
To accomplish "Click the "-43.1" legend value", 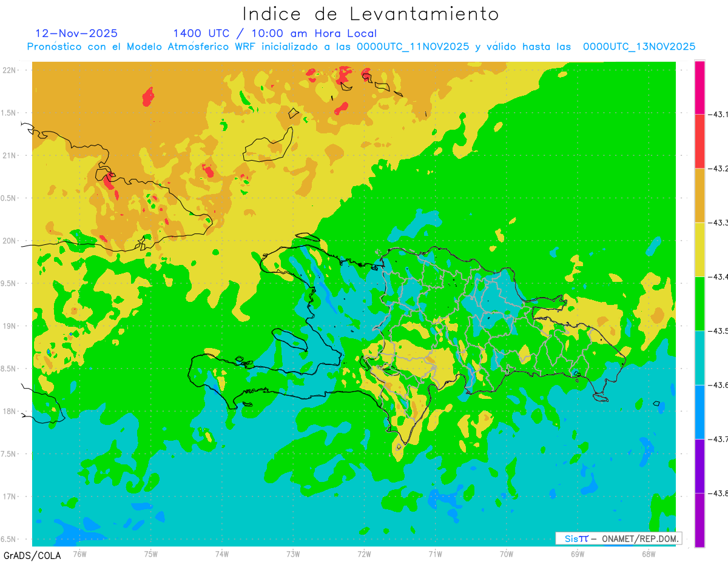I will click(x=718, y=114).
